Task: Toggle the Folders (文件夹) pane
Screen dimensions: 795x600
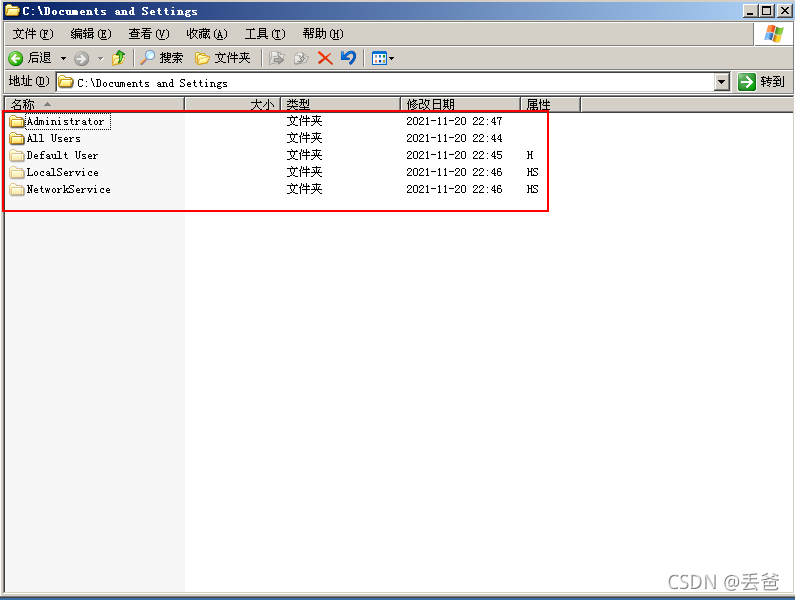Action: pos(223,58)
